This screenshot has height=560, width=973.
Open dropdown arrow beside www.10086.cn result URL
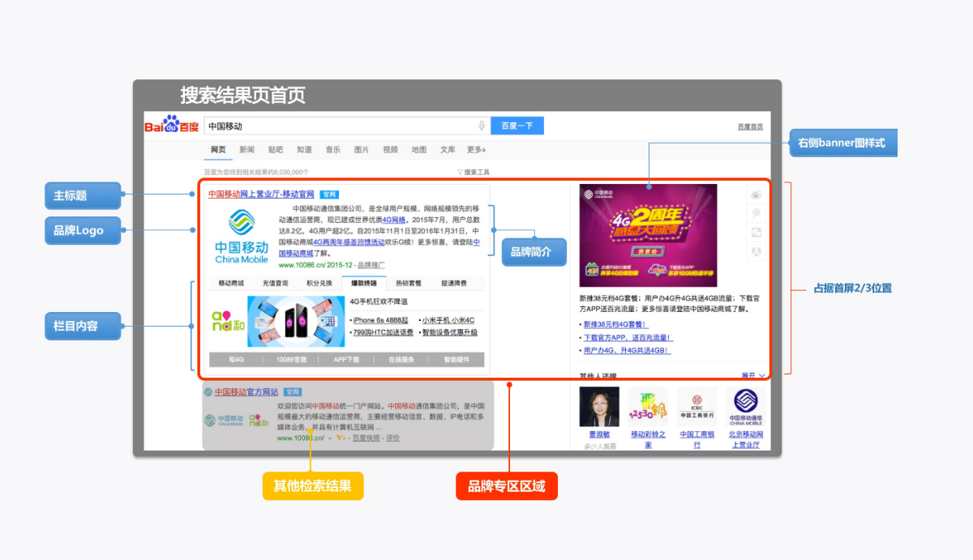[329, 438]
